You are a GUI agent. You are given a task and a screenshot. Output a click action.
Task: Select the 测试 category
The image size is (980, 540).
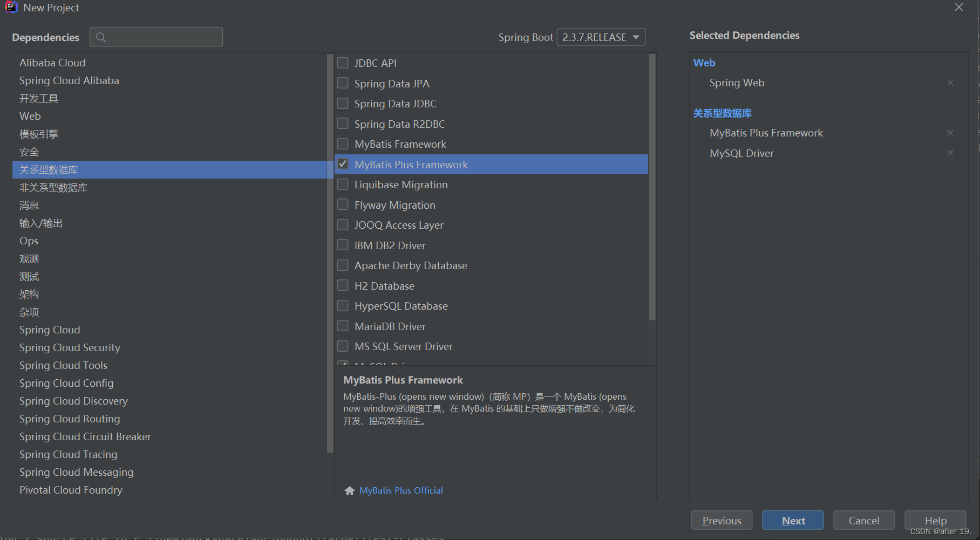tap(169, 276)
